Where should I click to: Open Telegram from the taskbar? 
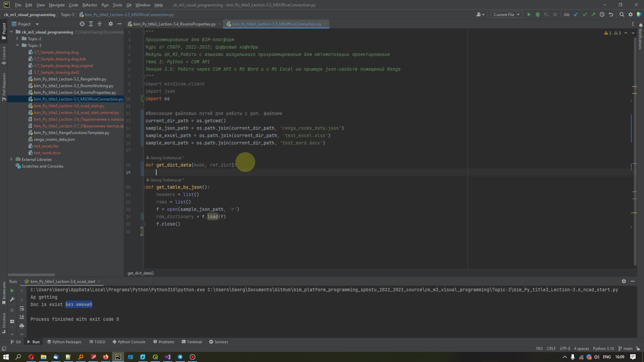pos(180,357)
